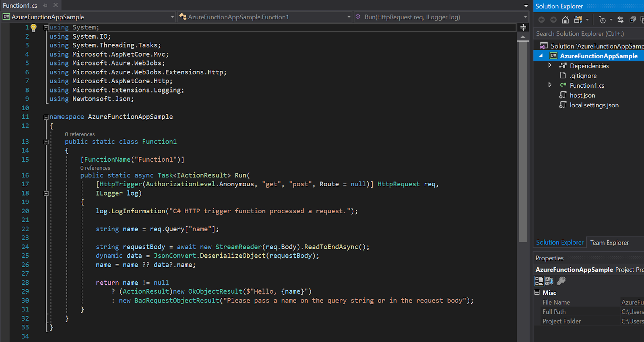Click the lightbulb quick actions icon
This screenshot has width=644, height=342.
click(x=33, y=28)
